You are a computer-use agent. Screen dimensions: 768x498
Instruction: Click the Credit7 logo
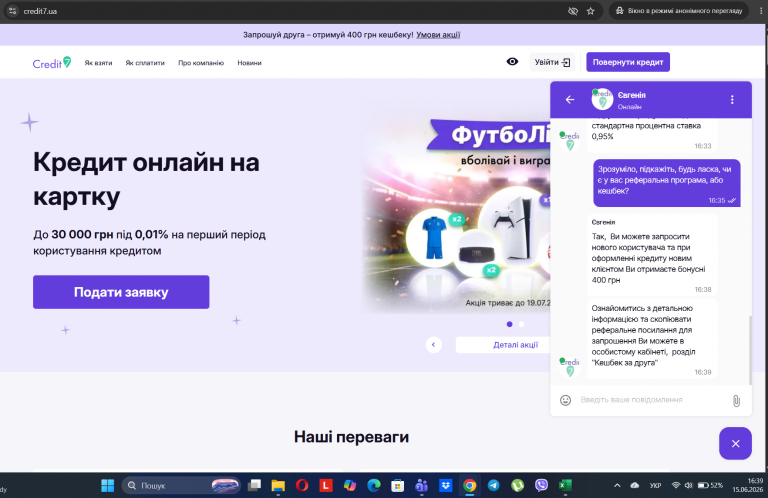pyautogui.click(x=52, y=63)
